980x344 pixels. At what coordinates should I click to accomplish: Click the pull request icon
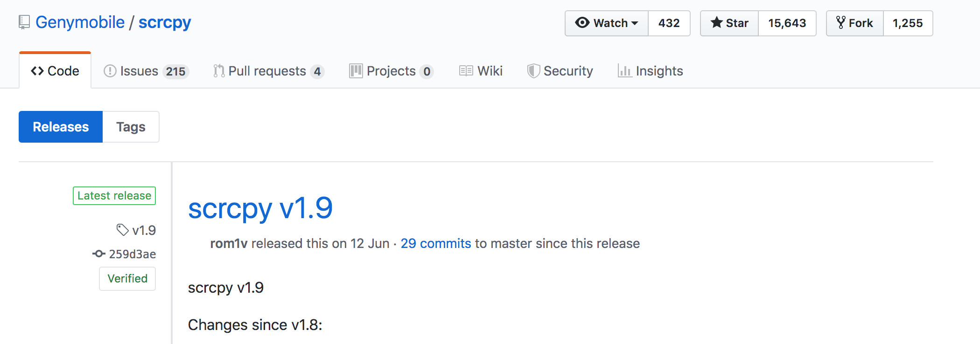pyautogui.click(x=219, y=71)
